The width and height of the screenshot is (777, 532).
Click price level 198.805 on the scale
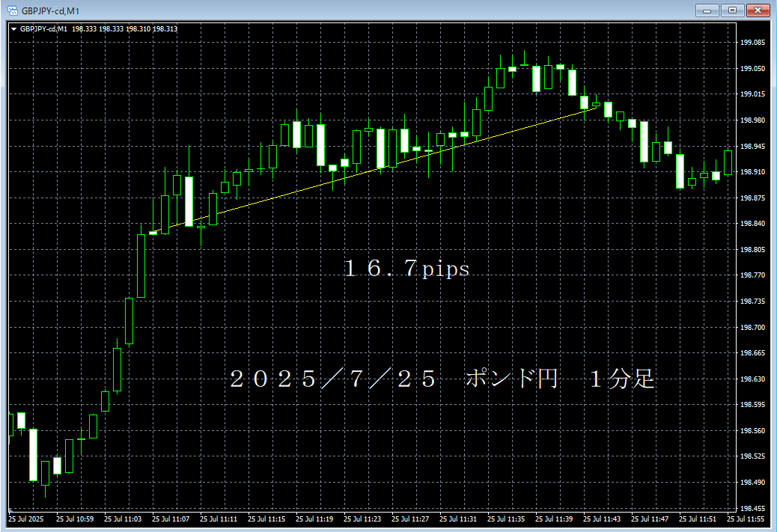[x=752, y=250]
